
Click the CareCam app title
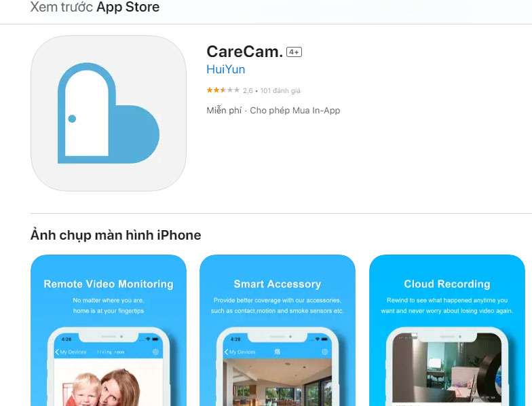244,52
